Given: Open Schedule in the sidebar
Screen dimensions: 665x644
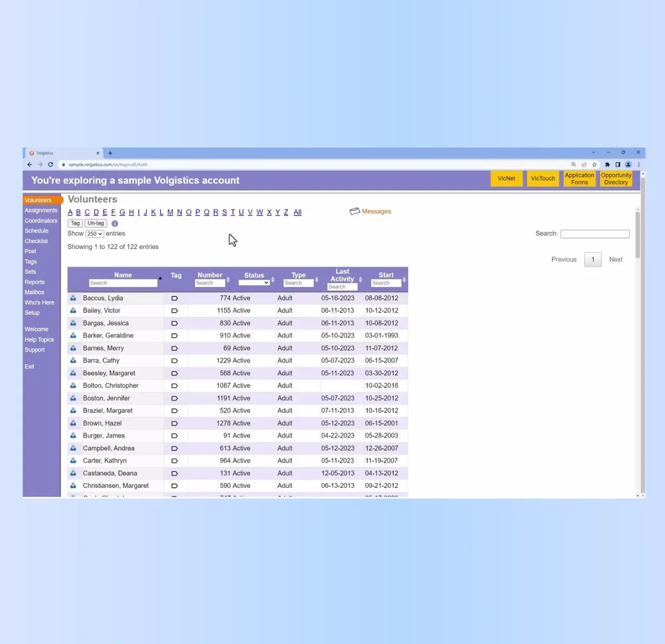Looking at the screenshot, I should [x=36, y=231].
